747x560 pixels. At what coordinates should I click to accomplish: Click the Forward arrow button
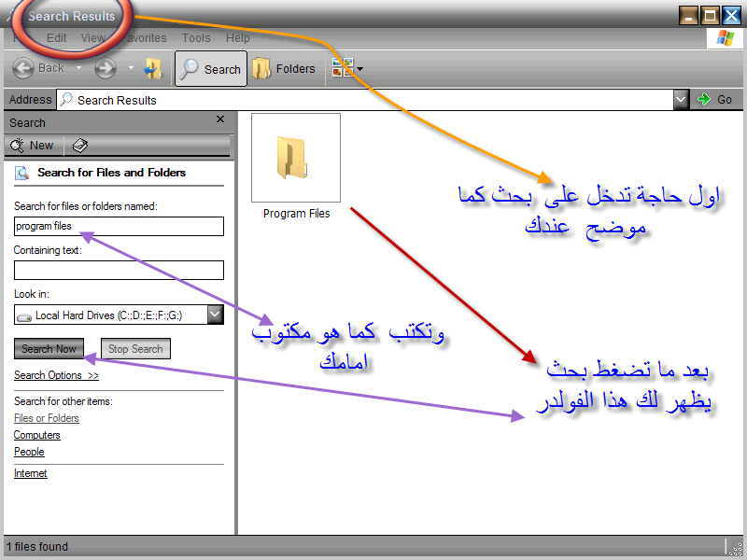(x=106, y=68)
